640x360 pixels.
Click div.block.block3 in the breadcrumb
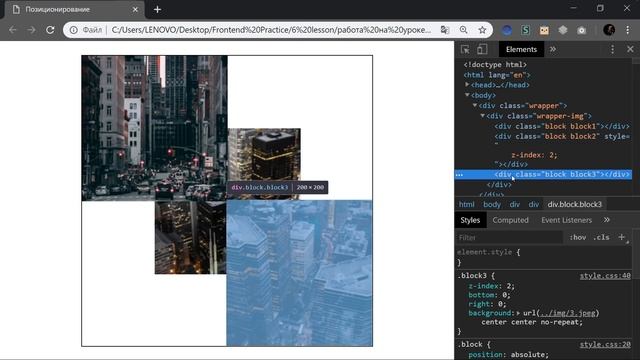coord(574,204)
